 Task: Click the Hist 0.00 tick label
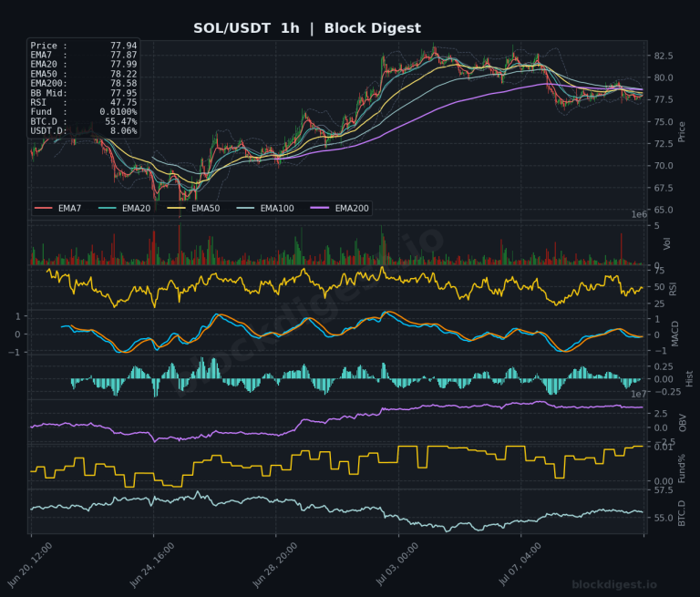tap(664, 379)
